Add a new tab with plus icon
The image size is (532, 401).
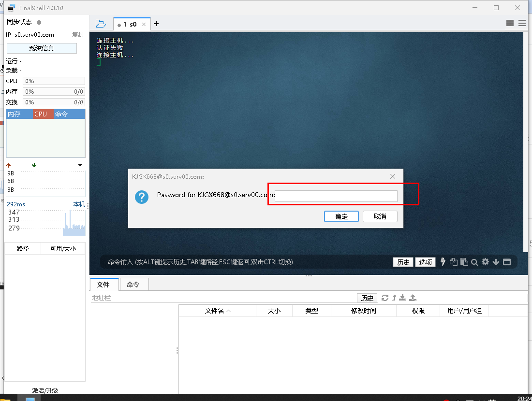[x=156, y=24]
